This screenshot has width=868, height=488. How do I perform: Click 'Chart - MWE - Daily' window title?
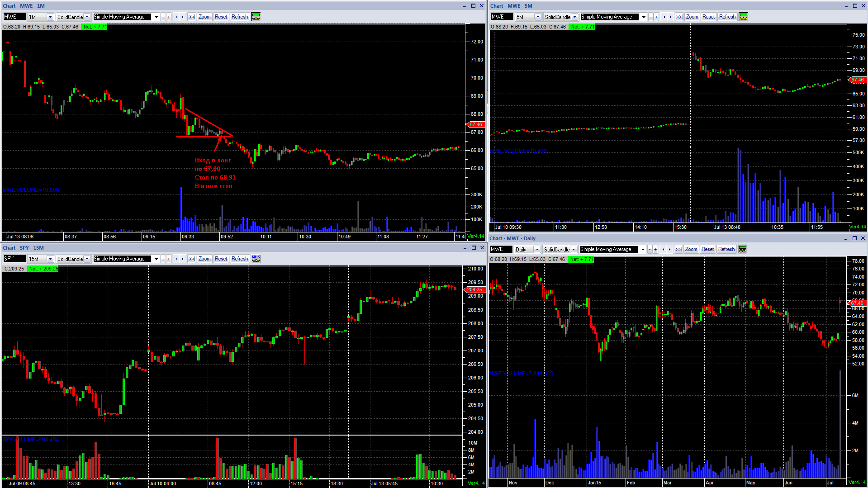(x=512, y=238)
